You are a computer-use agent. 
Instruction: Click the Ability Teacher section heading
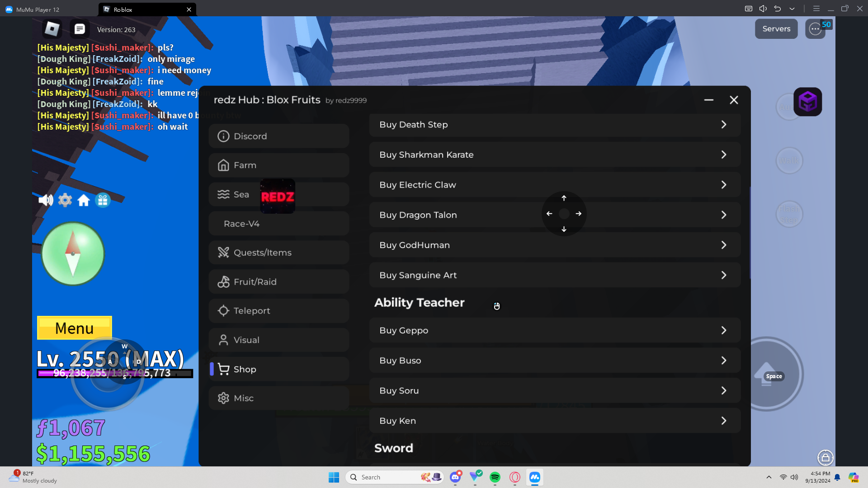click(419, 303)
